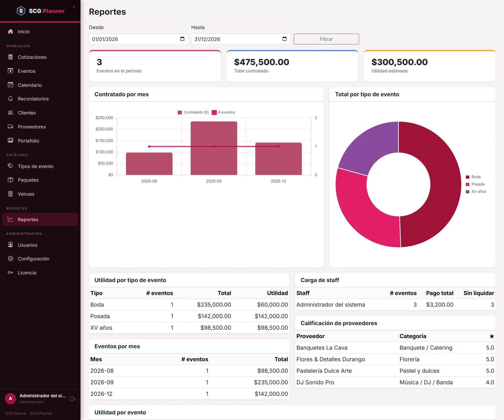Open the Desde date picker calendar icon

point(182,39)
